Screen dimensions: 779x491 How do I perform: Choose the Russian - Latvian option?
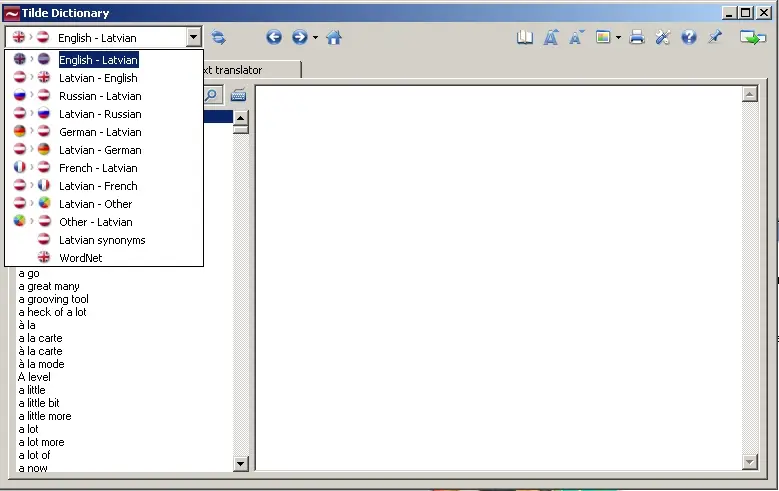coord(104,96)
